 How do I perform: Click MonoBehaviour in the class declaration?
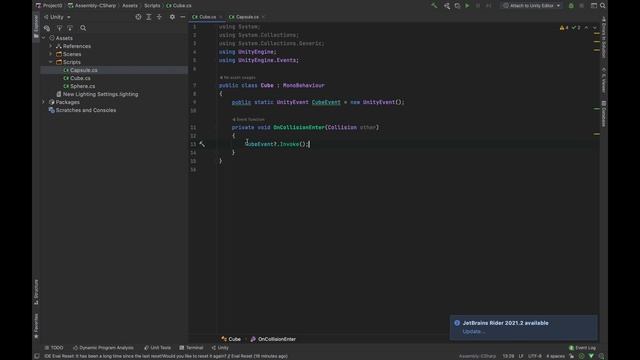point(304,86)
